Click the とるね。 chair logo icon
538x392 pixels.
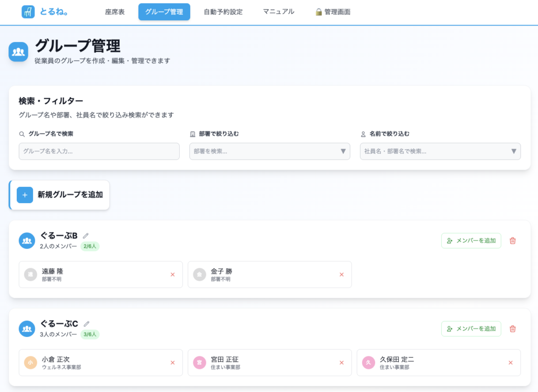[x=28, y=12]
